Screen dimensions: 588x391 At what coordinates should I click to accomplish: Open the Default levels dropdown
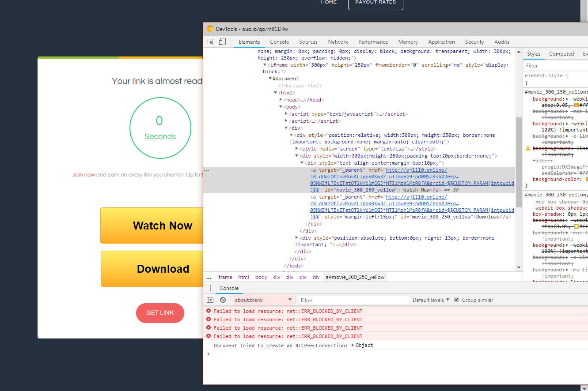click(x=430, y=300)
